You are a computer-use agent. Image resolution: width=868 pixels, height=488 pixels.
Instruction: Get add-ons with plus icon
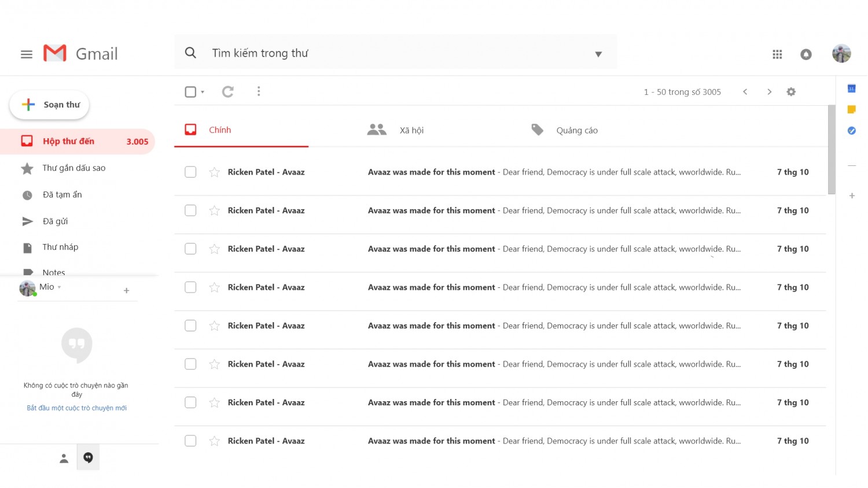tap(852, 195)
